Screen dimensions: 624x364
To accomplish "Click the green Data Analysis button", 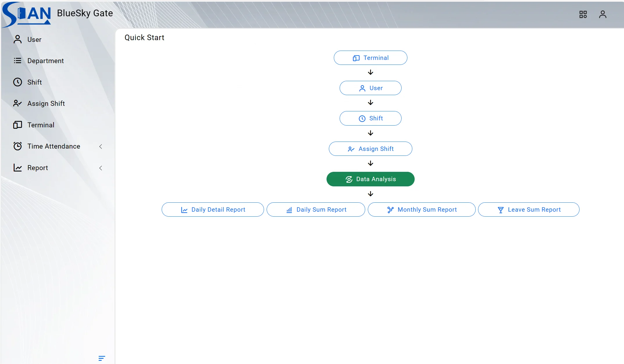I will [x=370, y=179].
